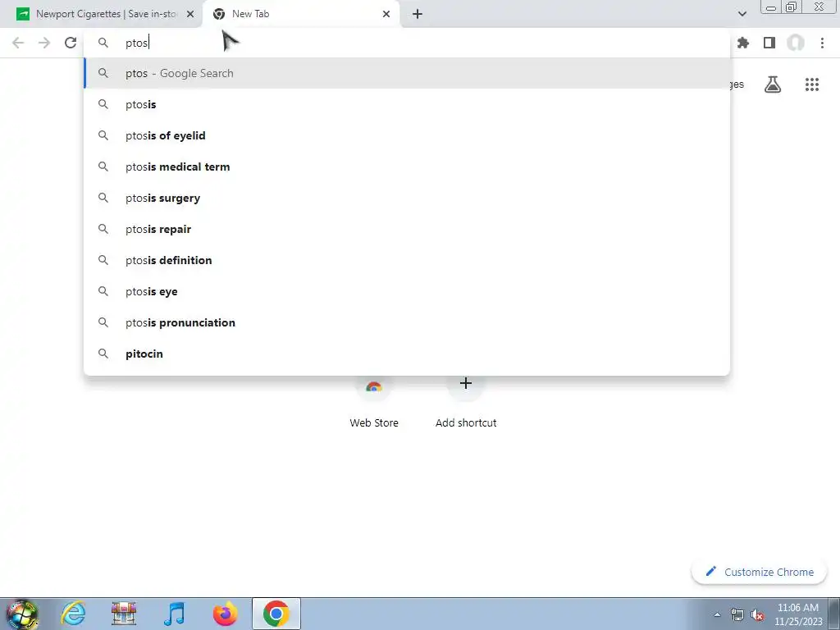Viewport: 840px width, 630px height.
Task: Reload the page with the refresh icon
Action: pos(71,43)
